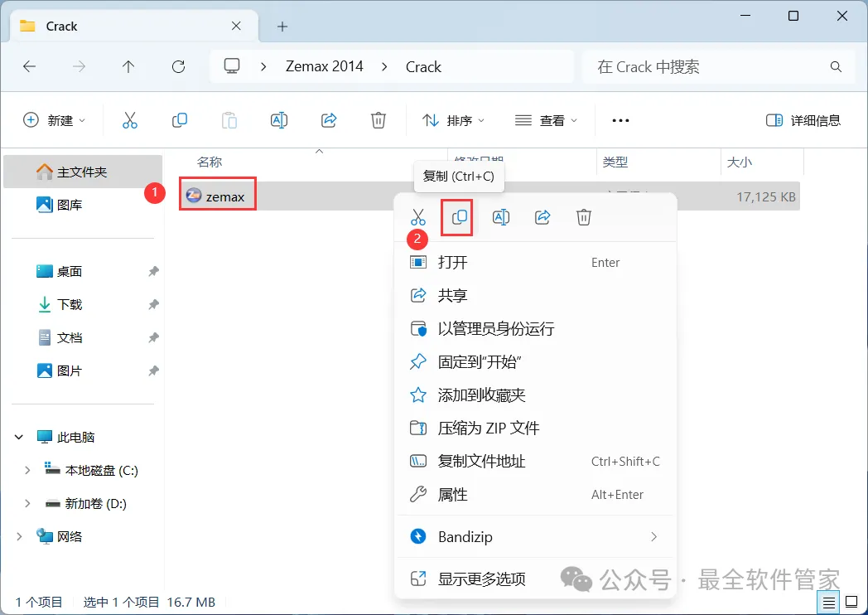The height and width of the screenshot is (615, 868).
Task: Choose 以管理员身份运行 in the context menu
Action: click(x=535, y=328)
